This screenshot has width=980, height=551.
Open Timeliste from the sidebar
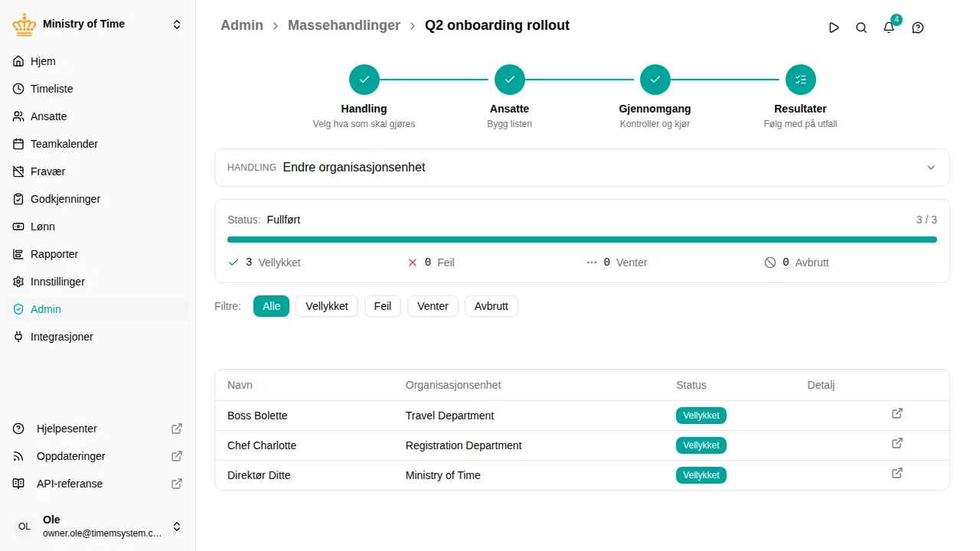tap(97, 89)
